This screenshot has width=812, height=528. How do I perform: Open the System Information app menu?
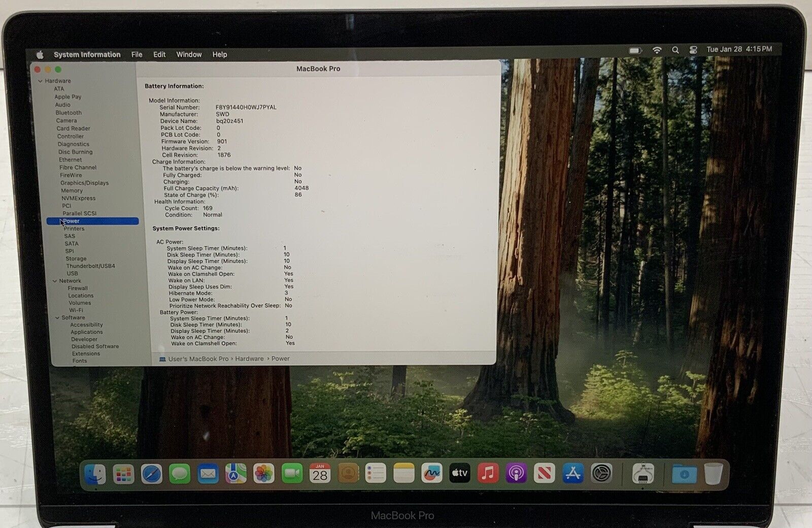click(x=87, y=54)
